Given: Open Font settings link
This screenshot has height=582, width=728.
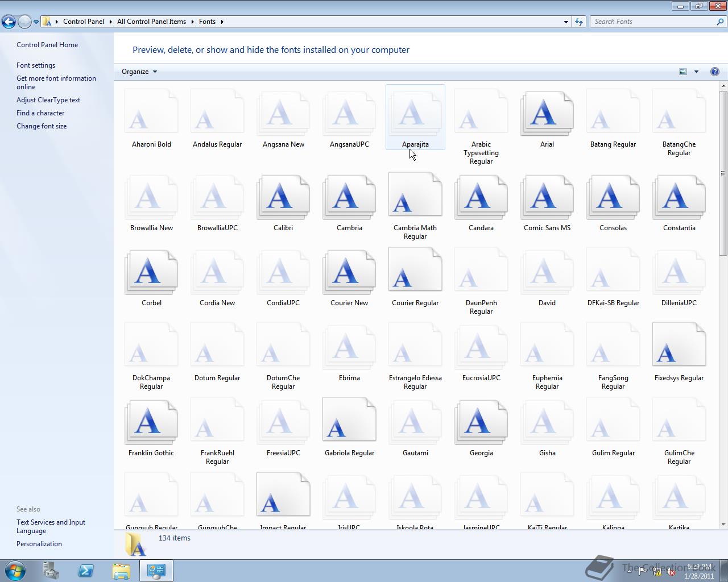Looking at the screenshot, I should pos(36,65).
